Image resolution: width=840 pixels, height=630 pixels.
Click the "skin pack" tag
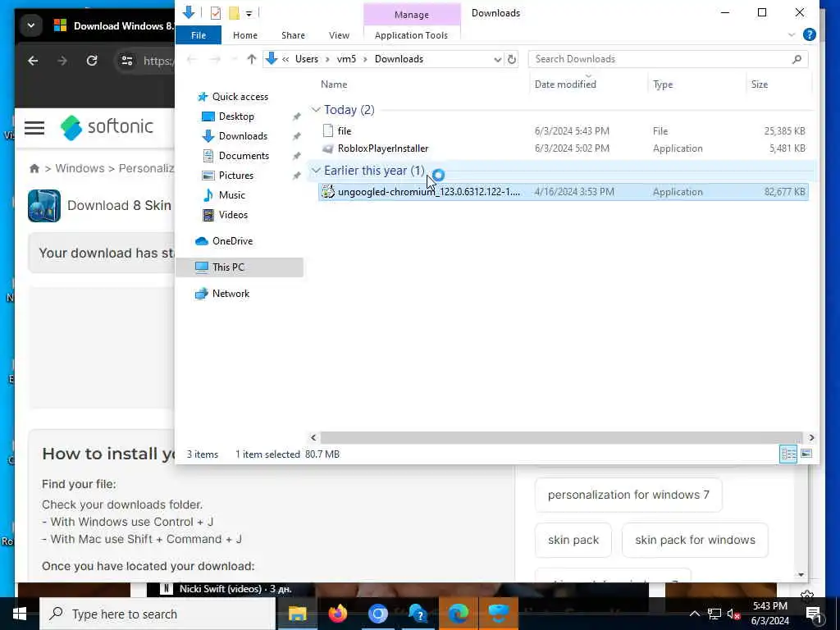coord(573,540)
